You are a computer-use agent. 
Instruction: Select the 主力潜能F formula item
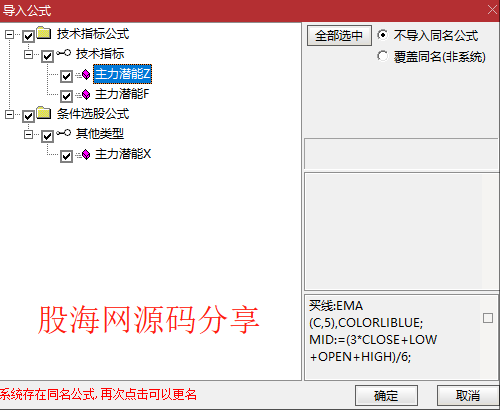(x=122, y=94)
